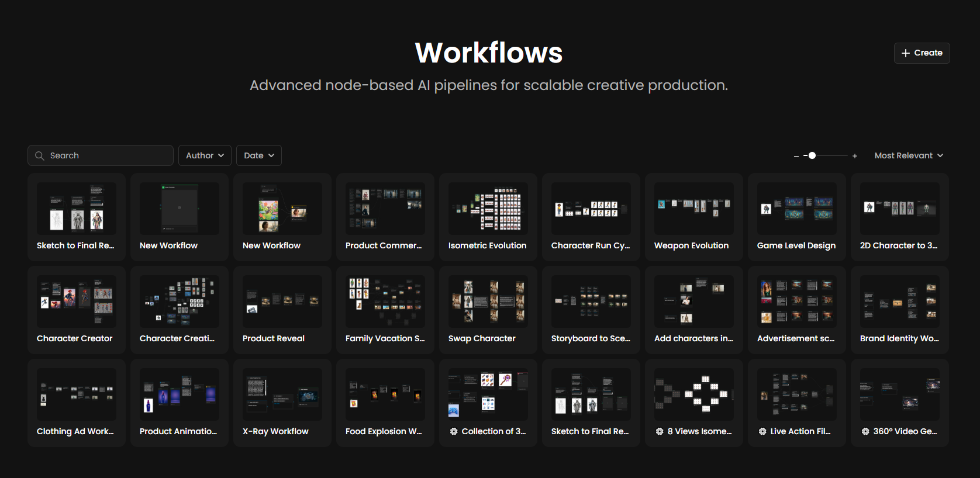Click the search magnifier icon
This screenshot has width=980, height=478.
tap(40, 155)
